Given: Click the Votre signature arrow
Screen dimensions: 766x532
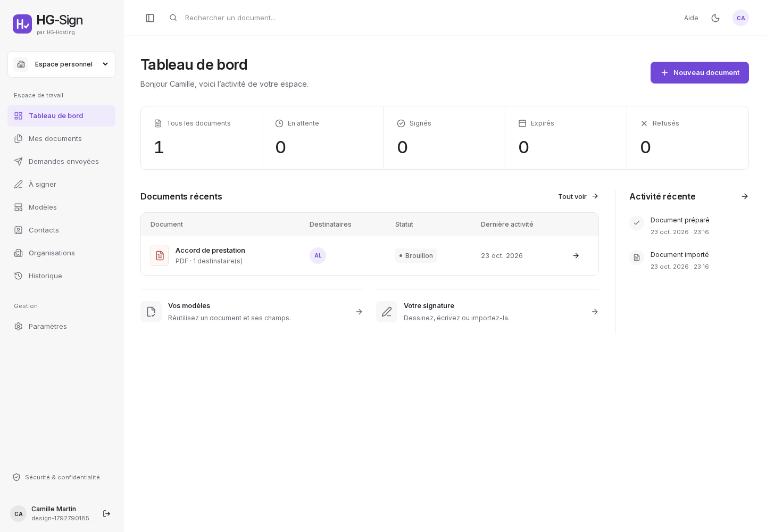Looking at the screenshot, I should click(595, 312).
